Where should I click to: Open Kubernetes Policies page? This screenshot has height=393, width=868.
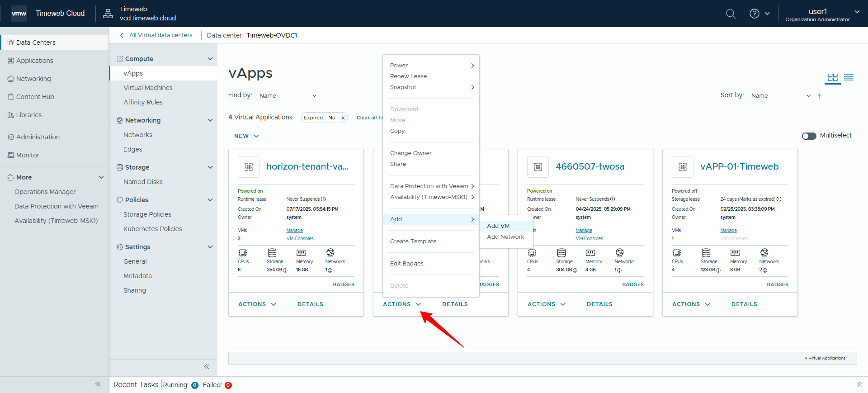[152, 229]
